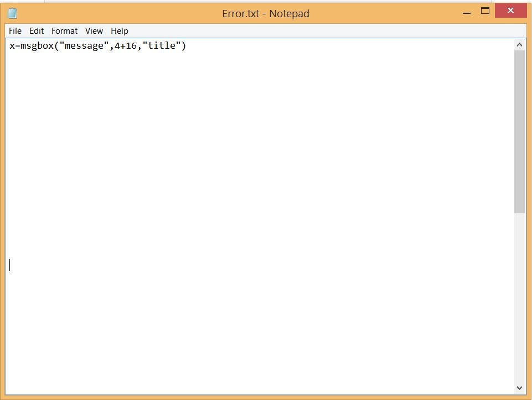Open the Help menu
Screen dimensions: 532x400
119,30
